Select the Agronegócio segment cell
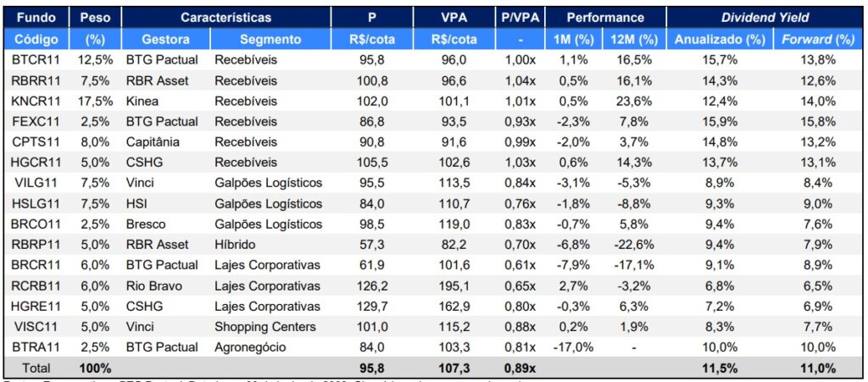 (x=249, y=347)
